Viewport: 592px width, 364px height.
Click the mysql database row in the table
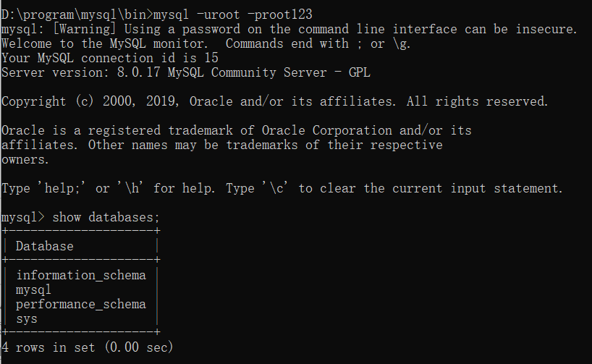click(33, 289)
